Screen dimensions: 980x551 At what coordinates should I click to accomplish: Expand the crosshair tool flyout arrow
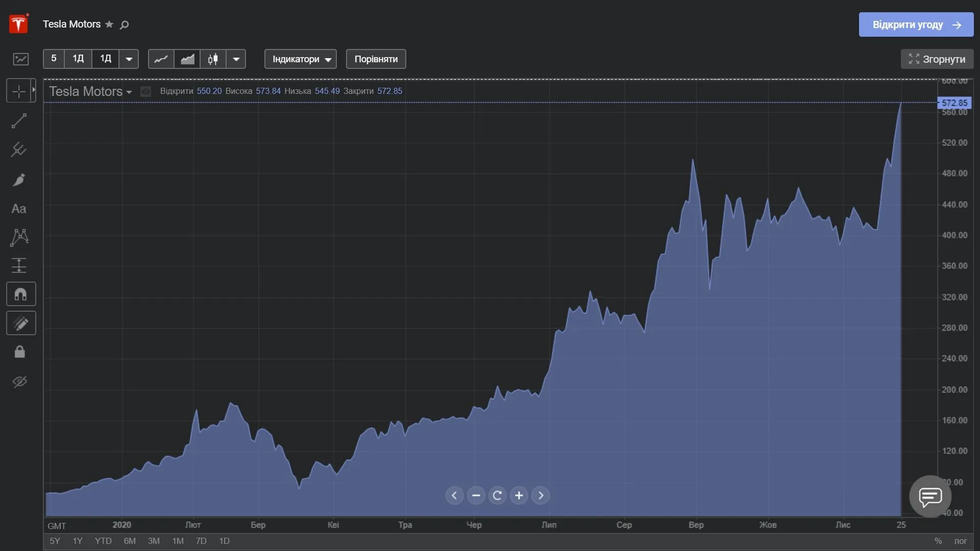pyautogui.click(x=34, y=90)
